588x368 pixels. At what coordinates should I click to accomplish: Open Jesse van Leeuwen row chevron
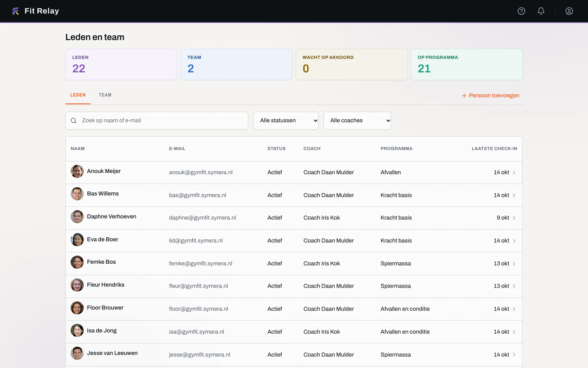[x=514, y=355]
